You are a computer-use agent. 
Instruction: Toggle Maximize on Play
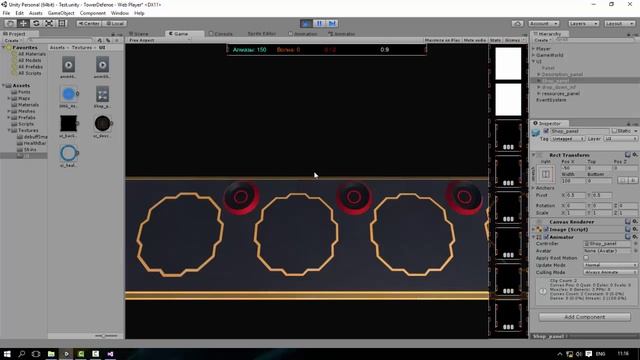[x=442, y=40]
